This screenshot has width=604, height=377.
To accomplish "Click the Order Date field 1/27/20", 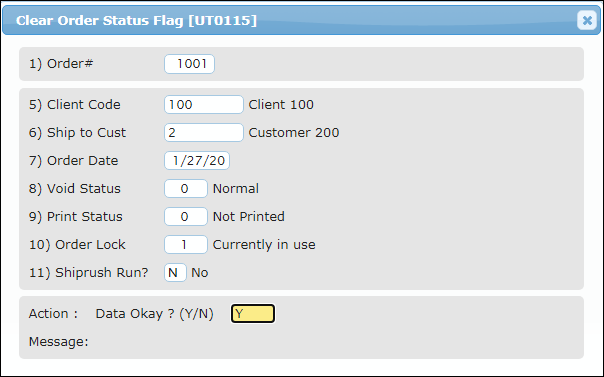I will pos(197,161).
